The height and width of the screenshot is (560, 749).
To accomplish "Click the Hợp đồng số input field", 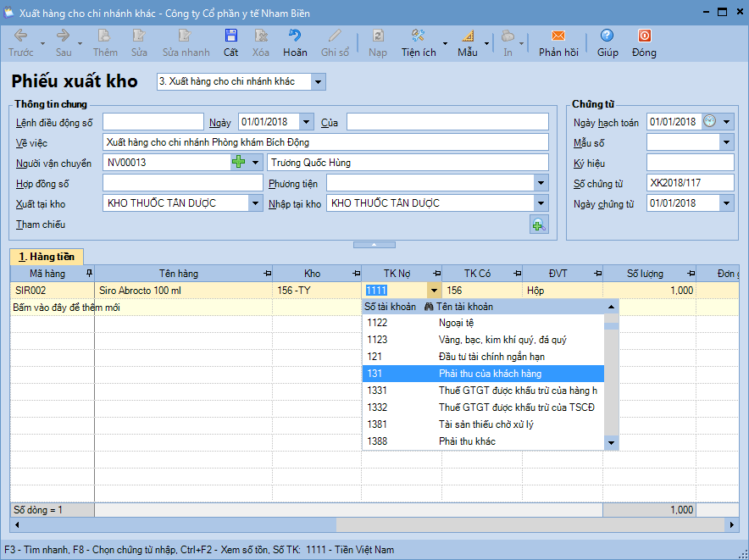I will pyautogui.click(x=182, y=183).
